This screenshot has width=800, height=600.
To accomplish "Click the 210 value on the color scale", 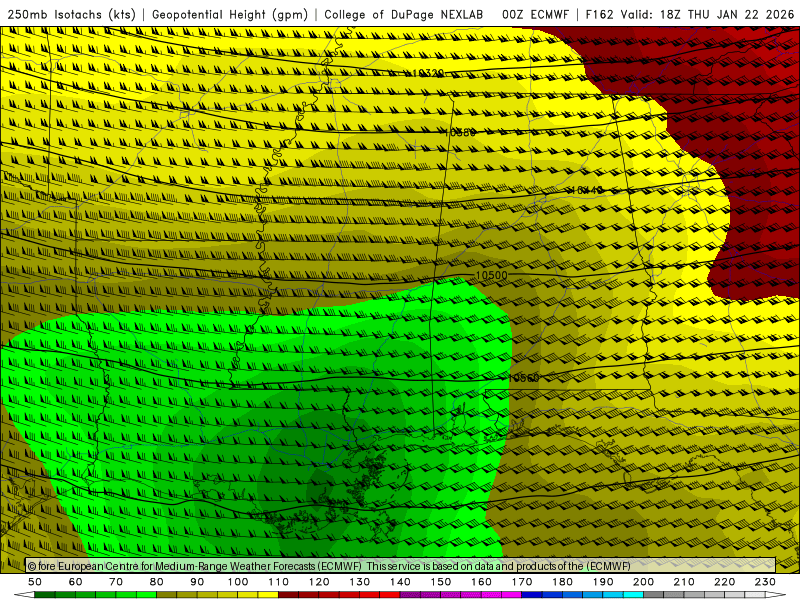I will coord(684,582).
